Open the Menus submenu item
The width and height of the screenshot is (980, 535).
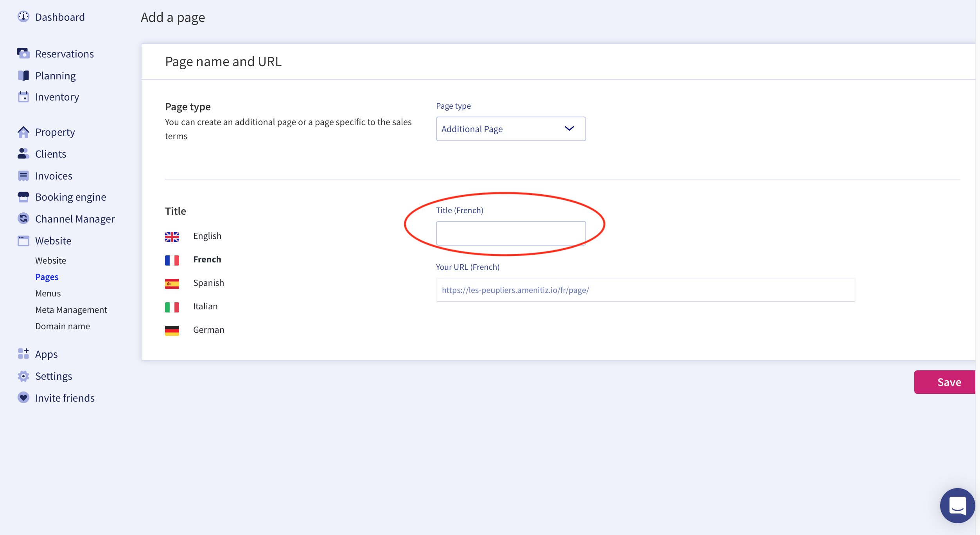(x=48, y=293)
